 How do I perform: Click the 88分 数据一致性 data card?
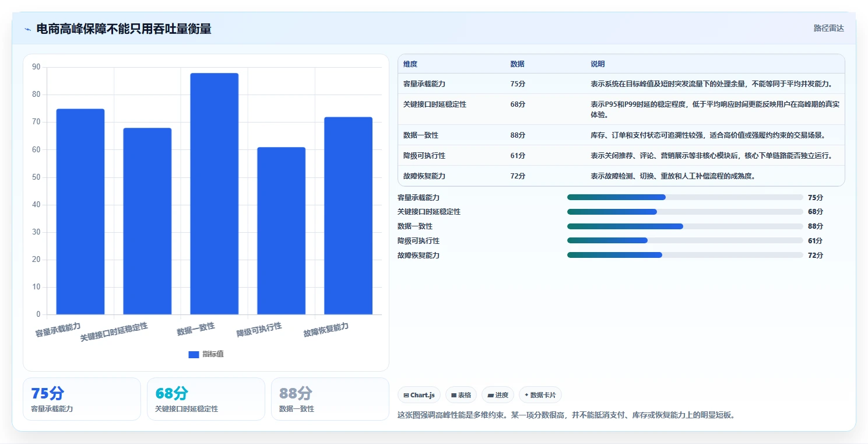(330, 399)
